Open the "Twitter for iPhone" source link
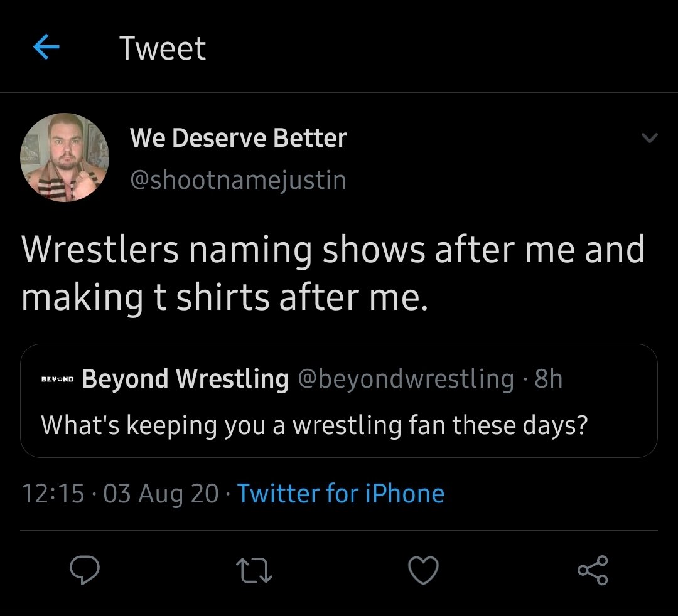Viewport: 678px width, 616px height. (x=341, y=494)
